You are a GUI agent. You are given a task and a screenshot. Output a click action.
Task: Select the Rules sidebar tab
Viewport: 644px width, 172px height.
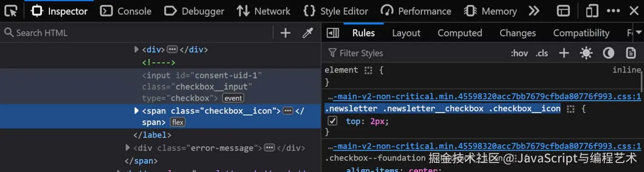pyautogui.click(x=364, y=32)
